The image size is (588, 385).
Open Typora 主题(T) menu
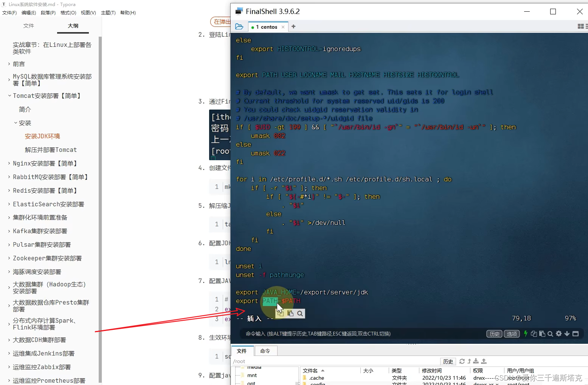(x=108, y=13)
